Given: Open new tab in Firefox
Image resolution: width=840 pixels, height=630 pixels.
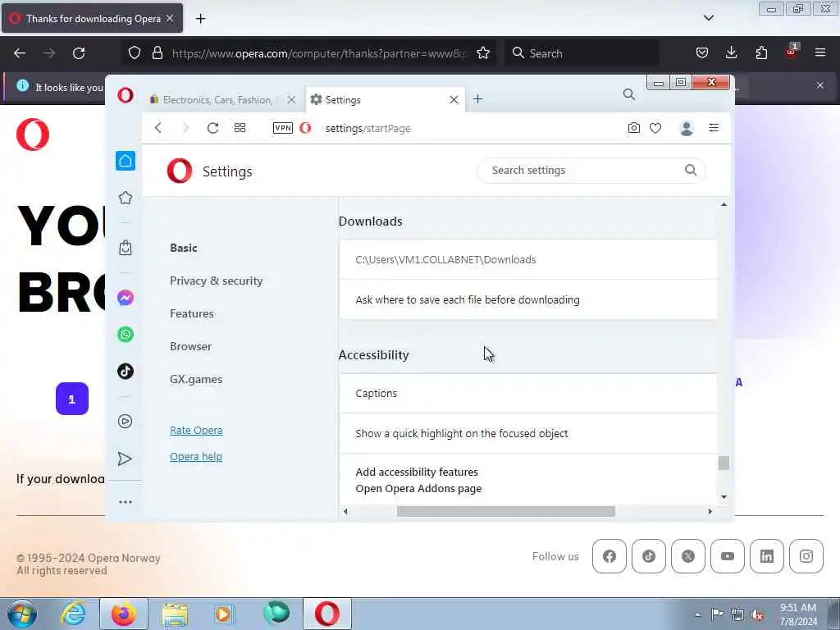Looking at the screenshot, I should click(x=200, y=19).
